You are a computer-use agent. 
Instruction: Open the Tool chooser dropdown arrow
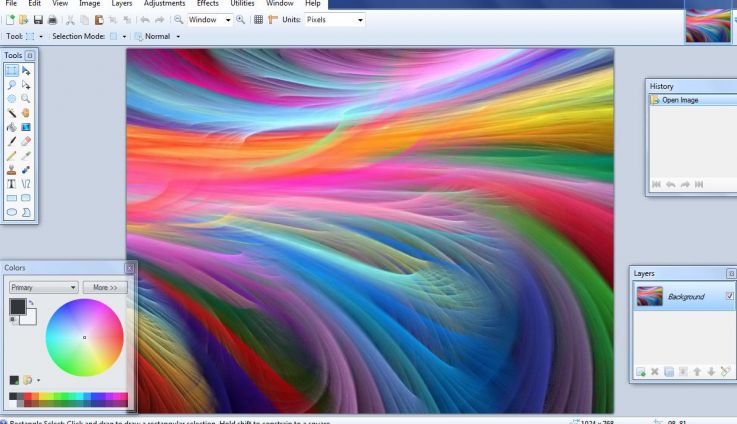click(41, 36)
